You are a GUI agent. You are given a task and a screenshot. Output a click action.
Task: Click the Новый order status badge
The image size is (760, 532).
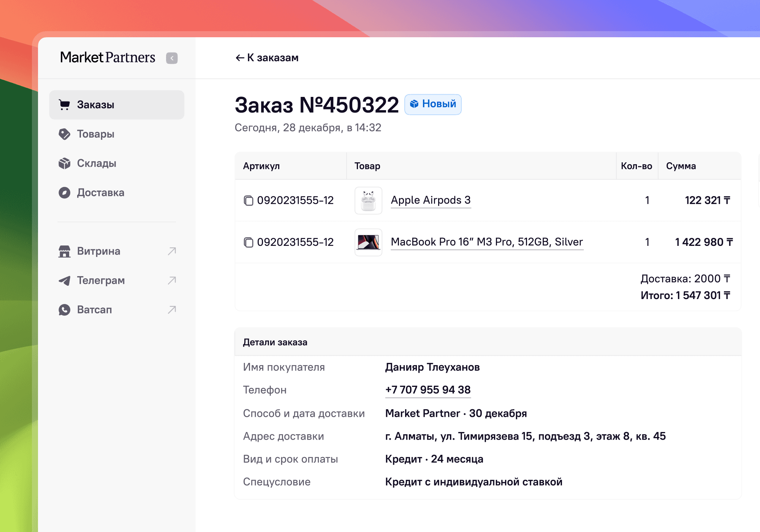coord(433,104)
